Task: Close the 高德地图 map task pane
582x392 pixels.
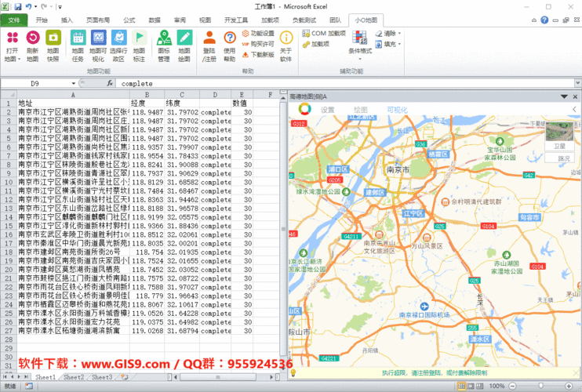Action: click(575, 96)
